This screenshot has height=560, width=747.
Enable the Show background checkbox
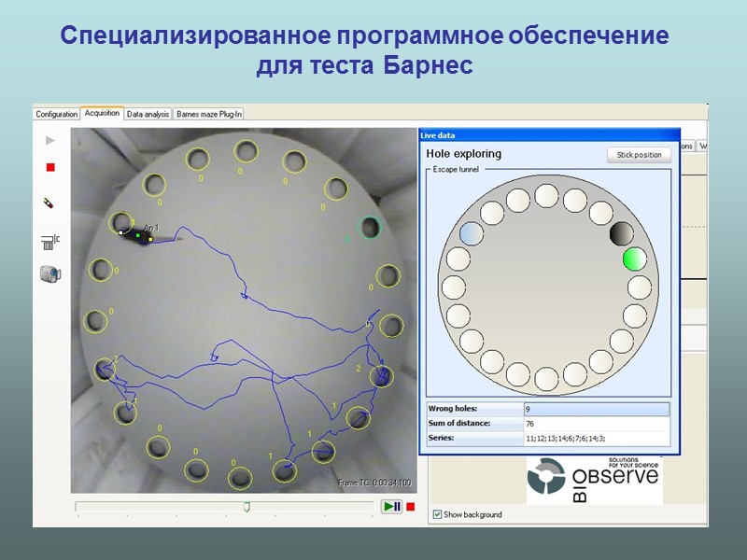pos(437,514)
